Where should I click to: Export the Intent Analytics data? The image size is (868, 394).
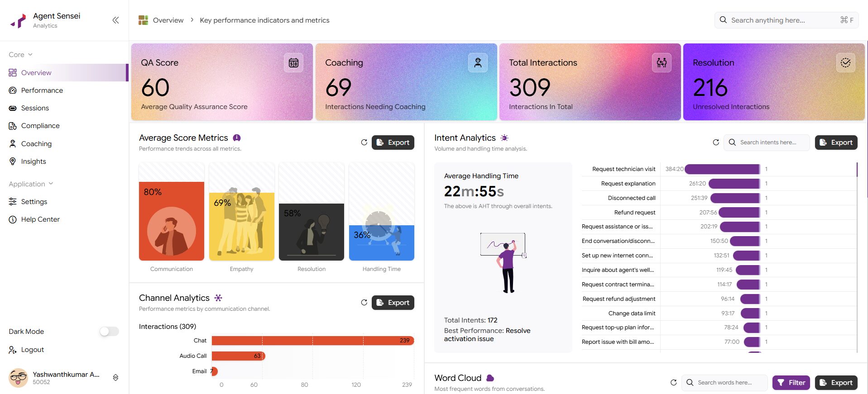pyautogui.click(x=836, y=142)
